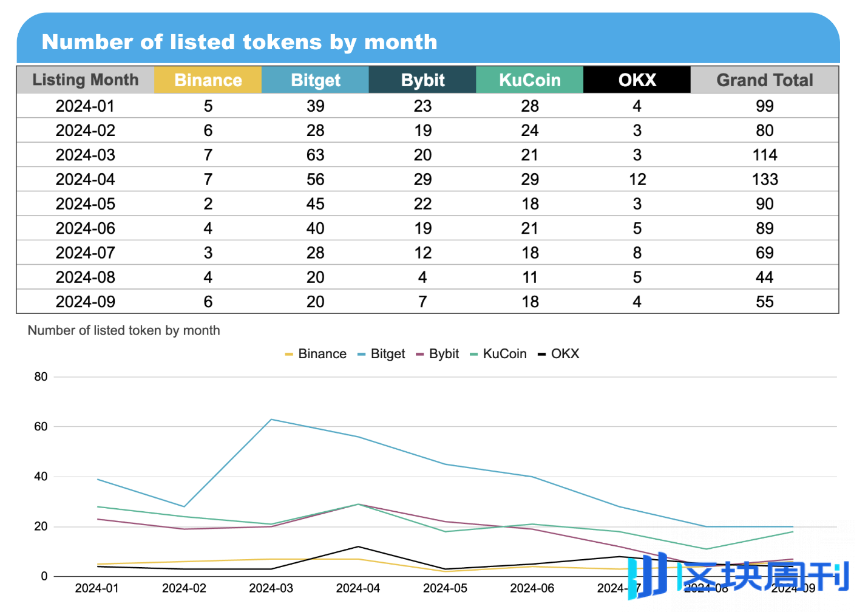The width and height of the screenshot is (868, 612).
Task: Click Bybit value 23 in 2024-01 row
Action: pos(422,106)
